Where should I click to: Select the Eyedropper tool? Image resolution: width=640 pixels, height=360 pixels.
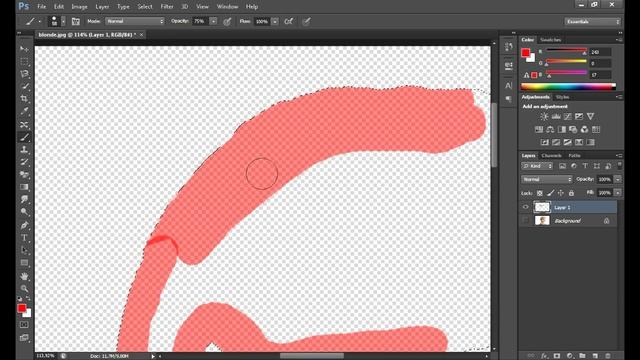[x=24, y=111]
